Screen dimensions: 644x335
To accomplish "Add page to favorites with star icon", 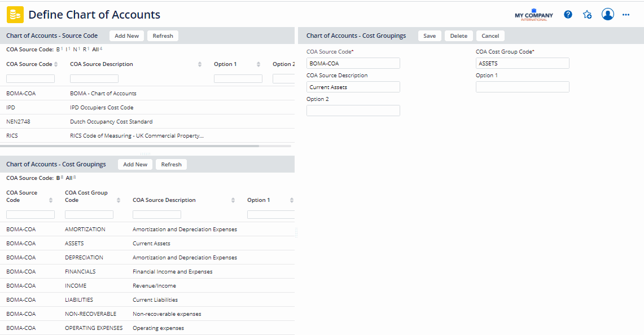I will (x=587, y=15).
